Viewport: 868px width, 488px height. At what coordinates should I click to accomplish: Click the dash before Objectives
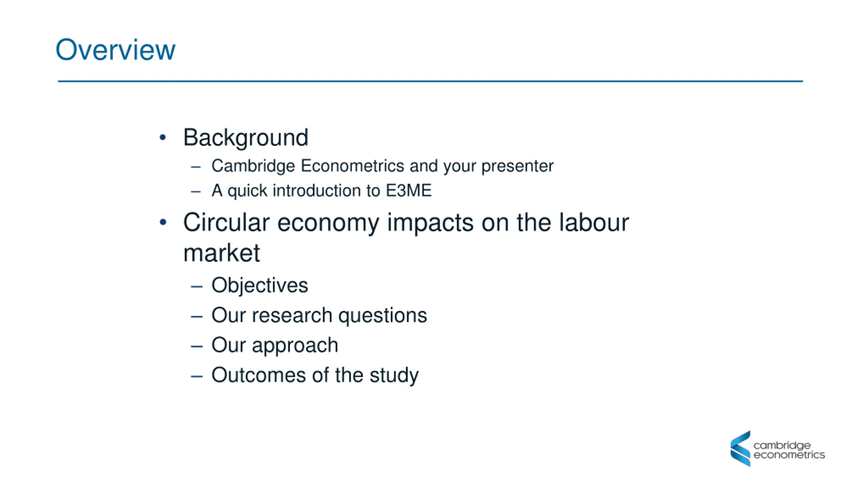(x=197, y=287)
